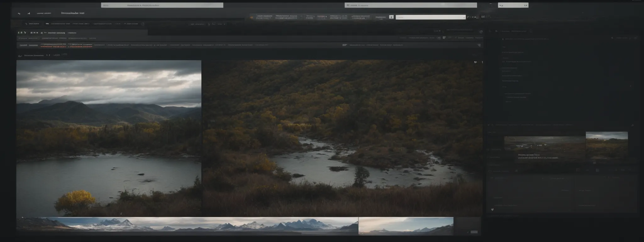Screen dimensions: 644x242
Task: Open the white dropdown box in options bar
Action: pyautogui.click(x=430, y=17)
